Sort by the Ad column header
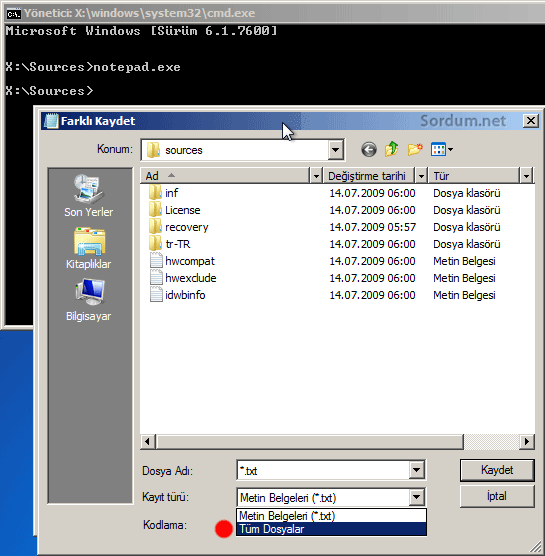 pos(225,176)
